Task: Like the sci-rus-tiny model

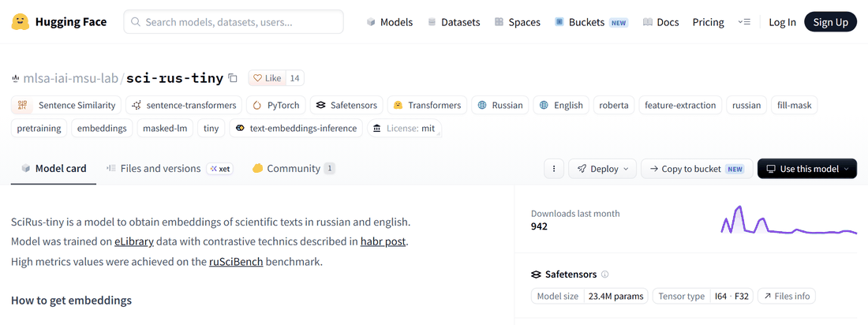Action: click(x=267, y=78)
